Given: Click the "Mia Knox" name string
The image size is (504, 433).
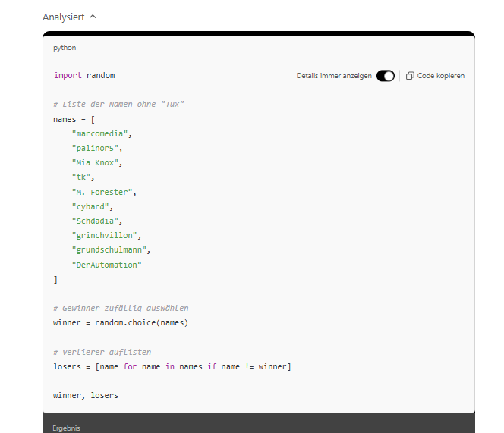Looking at the screenshot, I should point(96,163).
